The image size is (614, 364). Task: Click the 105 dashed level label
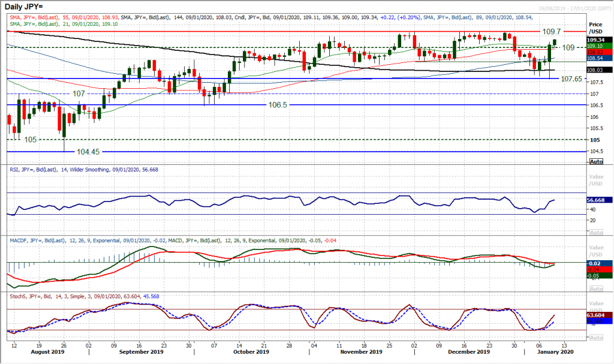[x=31, y=139]
